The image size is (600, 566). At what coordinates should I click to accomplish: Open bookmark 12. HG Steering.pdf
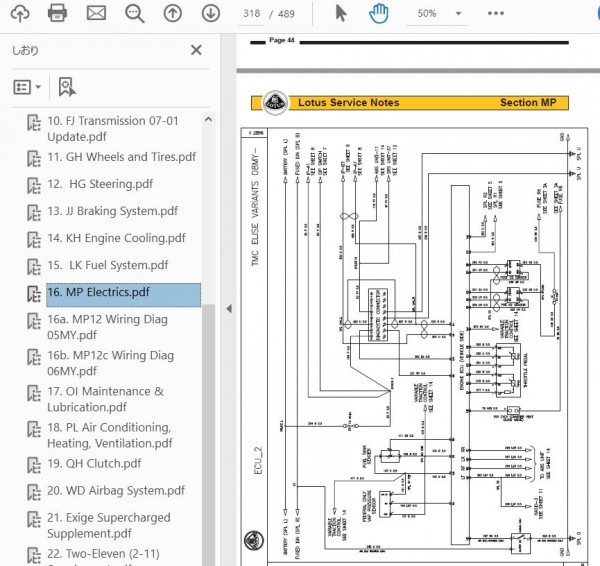(x=100, y=184)
